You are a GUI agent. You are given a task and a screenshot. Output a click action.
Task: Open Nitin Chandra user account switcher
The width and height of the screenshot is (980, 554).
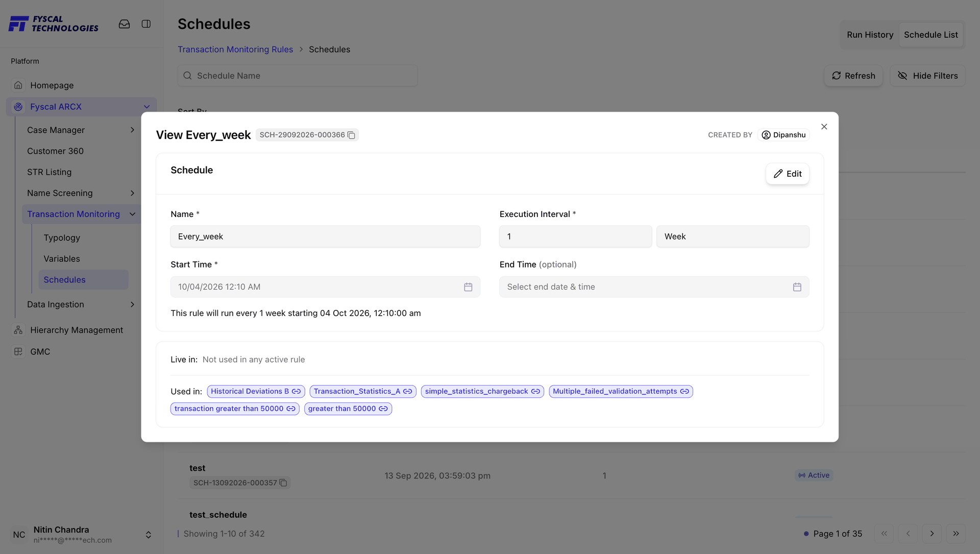pyautogui.click(x=148, y=535)
